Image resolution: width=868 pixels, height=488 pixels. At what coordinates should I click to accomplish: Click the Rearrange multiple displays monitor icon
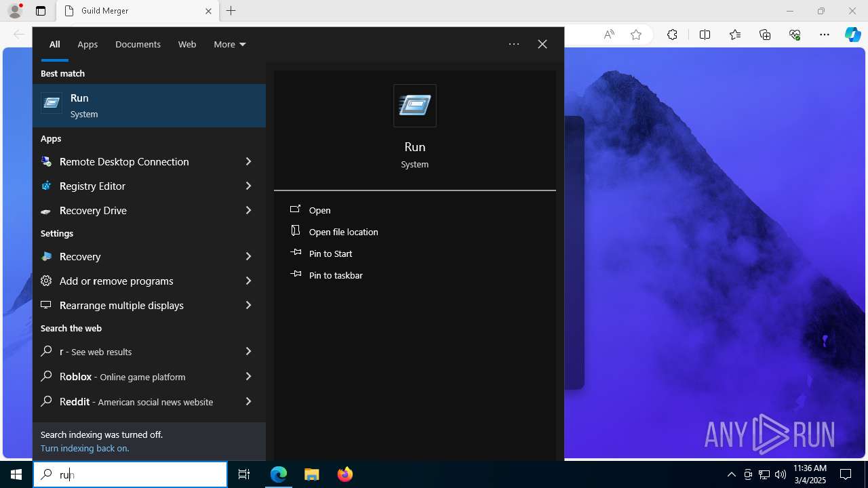pyautogui.click(x=46, y=305)
